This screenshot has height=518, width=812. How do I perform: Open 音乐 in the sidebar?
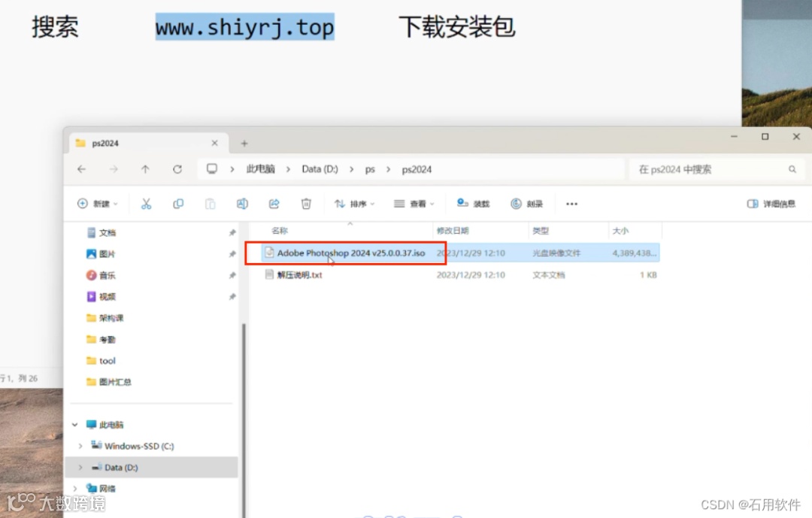pyautogui.click(x=108, y=275)
